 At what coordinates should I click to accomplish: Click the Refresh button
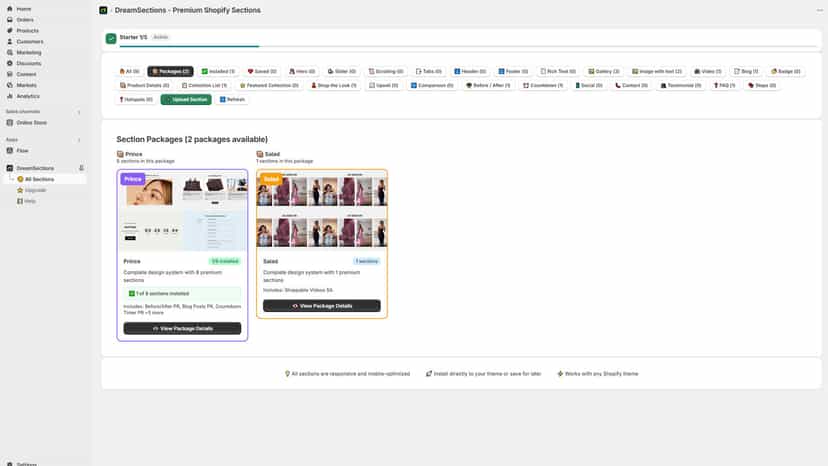point(232,99)
